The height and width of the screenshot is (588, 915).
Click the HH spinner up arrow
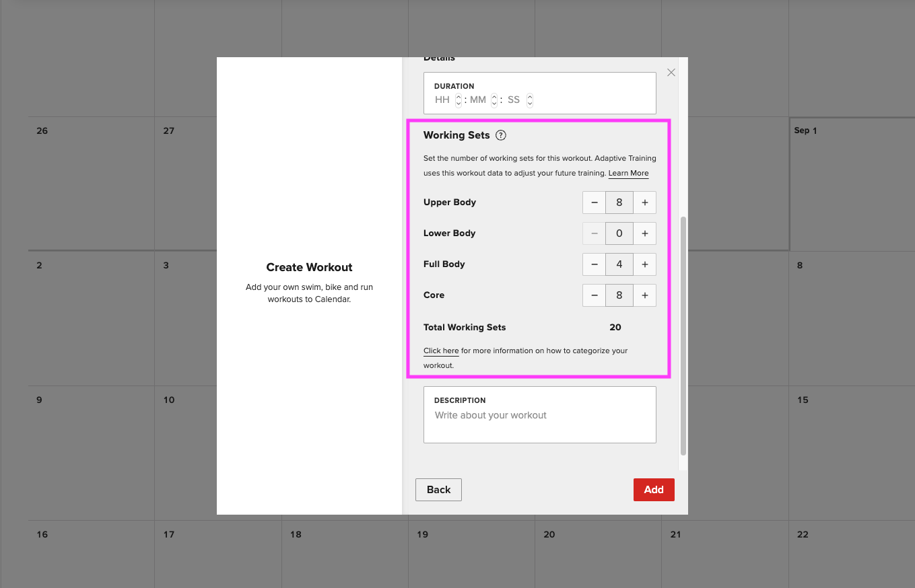tap(459, 96)
